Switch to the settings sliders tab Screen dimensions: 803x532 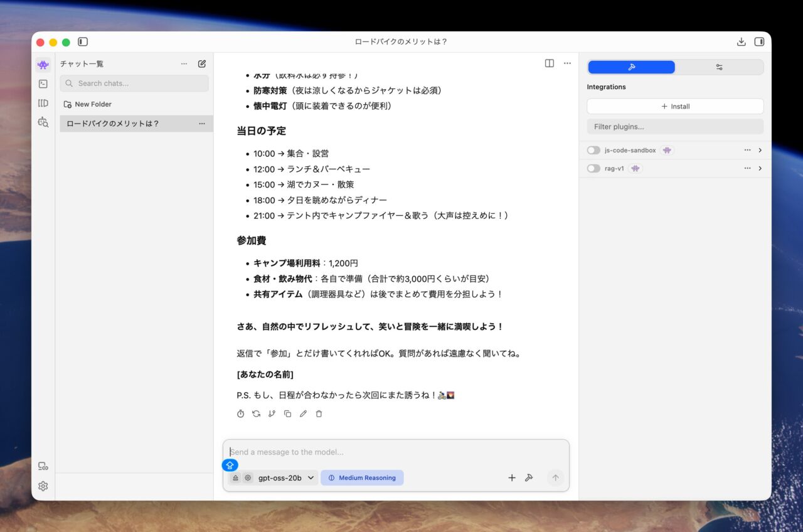719,67
